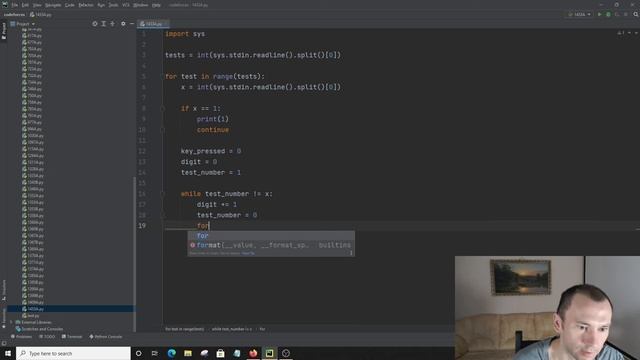Click 'while test_number != x' breadcrumb
Screen dimensions: 640x360
(231, 329)
